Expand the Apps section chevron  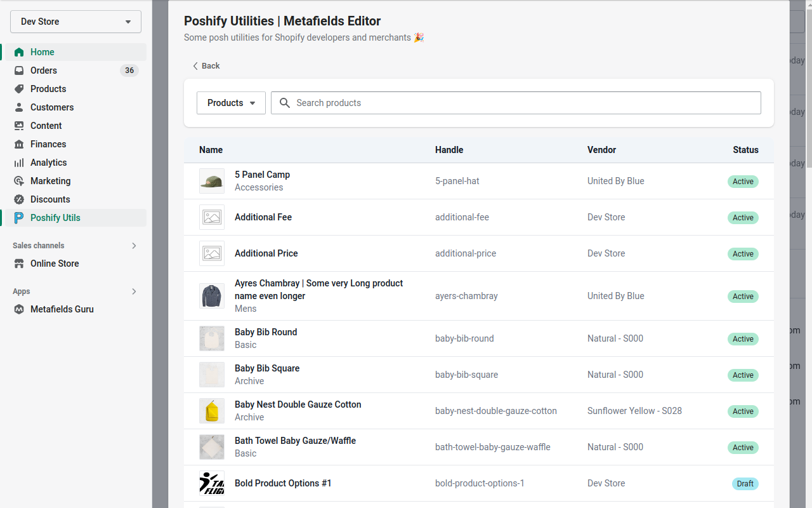[134, 291]
